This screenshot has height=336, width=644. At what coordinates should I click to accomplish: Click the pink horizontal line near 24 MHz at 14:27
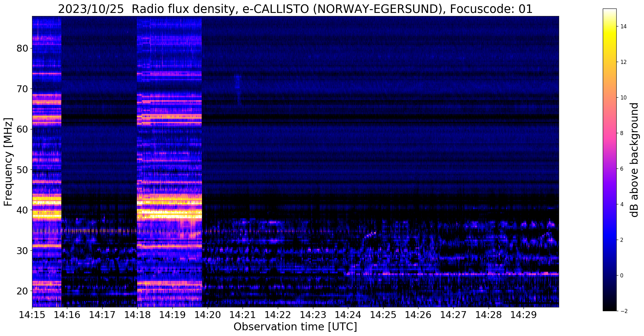[453, 274]
